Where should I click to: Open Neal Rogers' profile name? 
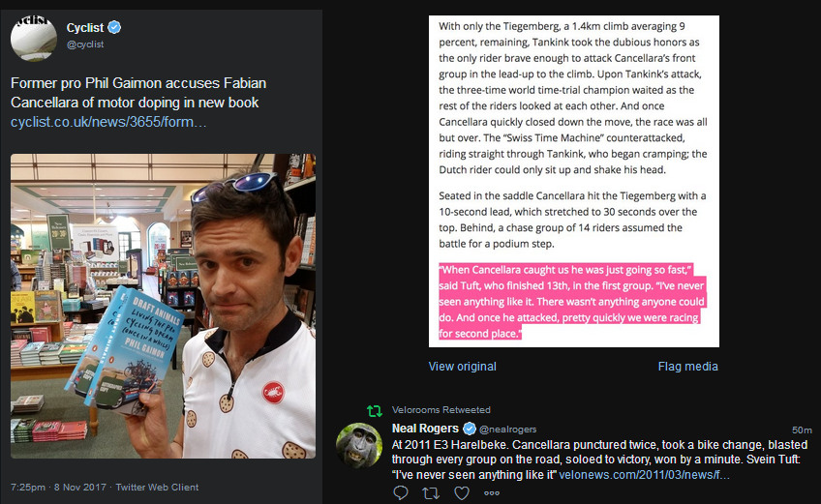(x=426, y=429)
